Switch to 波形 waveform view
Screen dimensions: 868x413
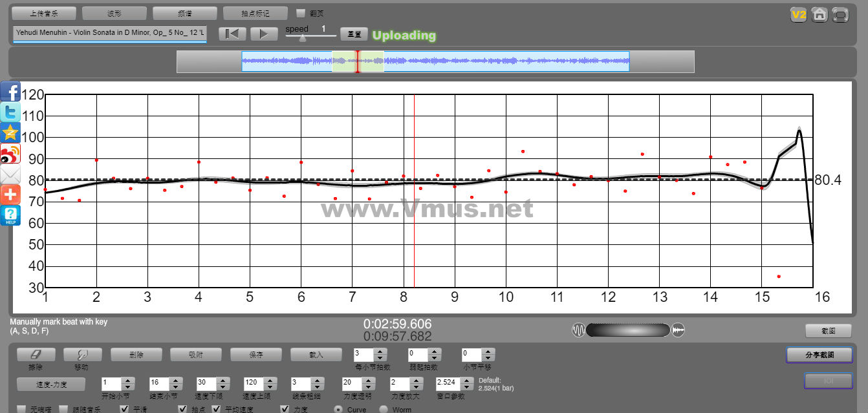tap(114, 13)
